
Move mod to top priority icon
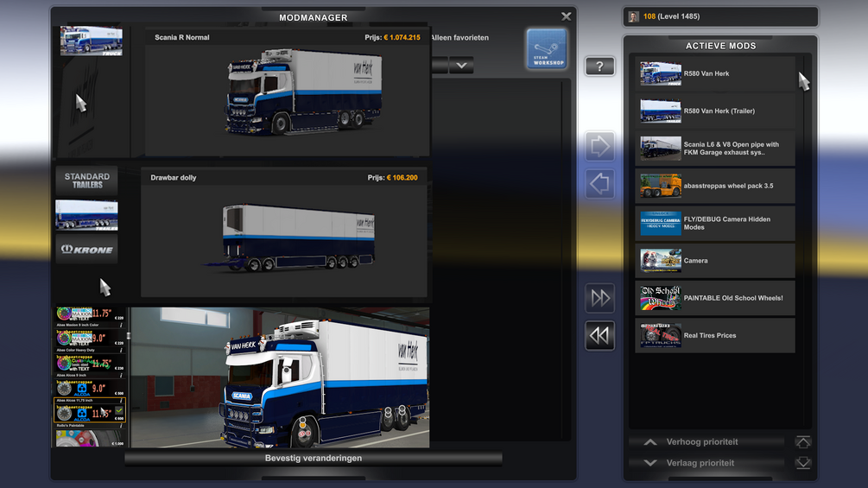[803, 442]
